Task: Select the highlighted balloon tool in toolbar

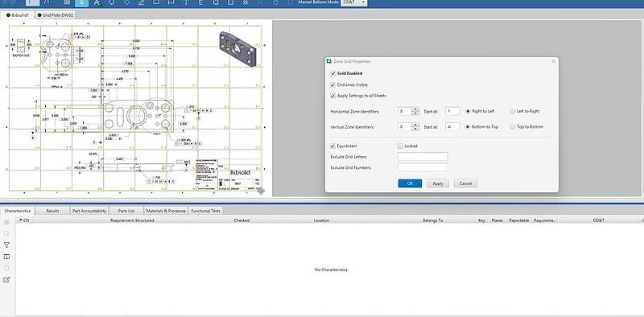Action: tap(82, 2)
